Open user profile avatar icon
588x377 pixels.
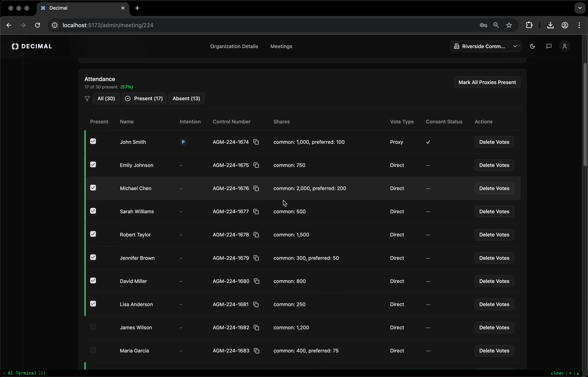point(564,46)
